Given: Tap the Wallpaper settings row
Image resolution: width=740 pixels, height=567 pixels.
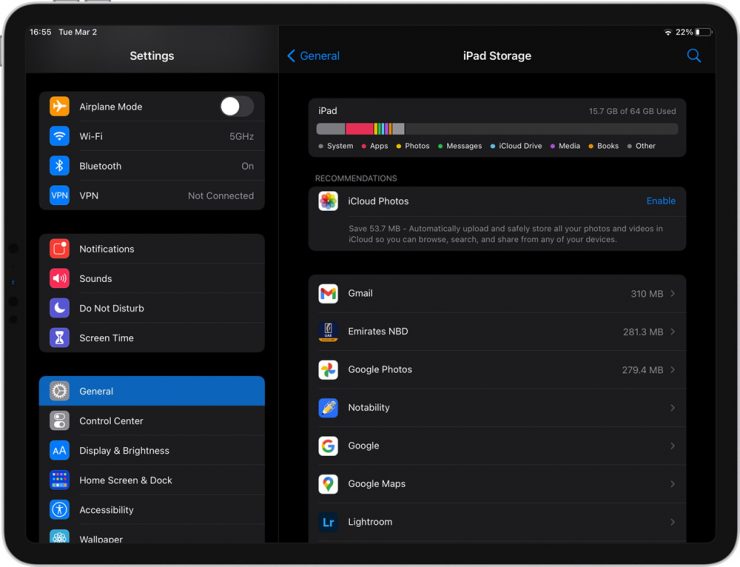Looking at the screenshot, I should point(152,534).
